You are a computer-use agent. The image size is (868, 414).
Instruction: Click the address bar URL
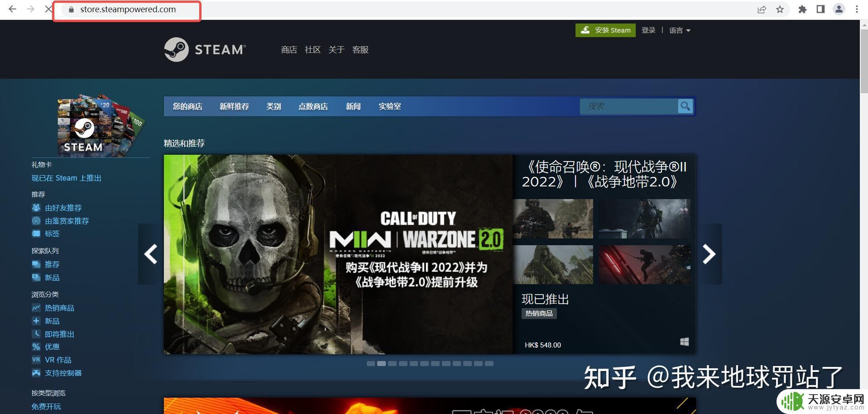[x=128, y=10]
